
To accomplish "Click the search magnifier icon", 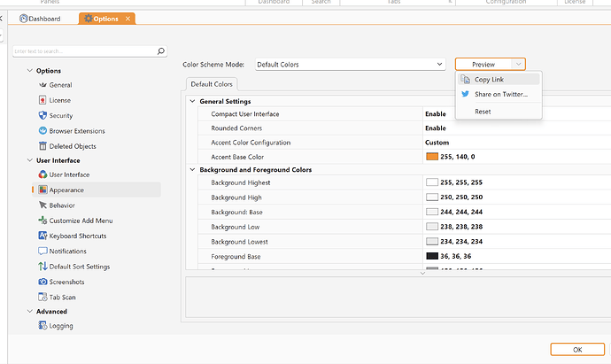I will coord(161,51).
